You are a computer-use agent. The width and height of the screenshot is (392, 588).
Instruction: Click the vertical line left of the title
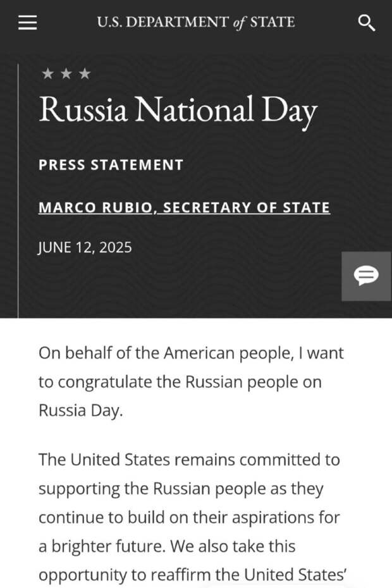(x=18, y=191)
